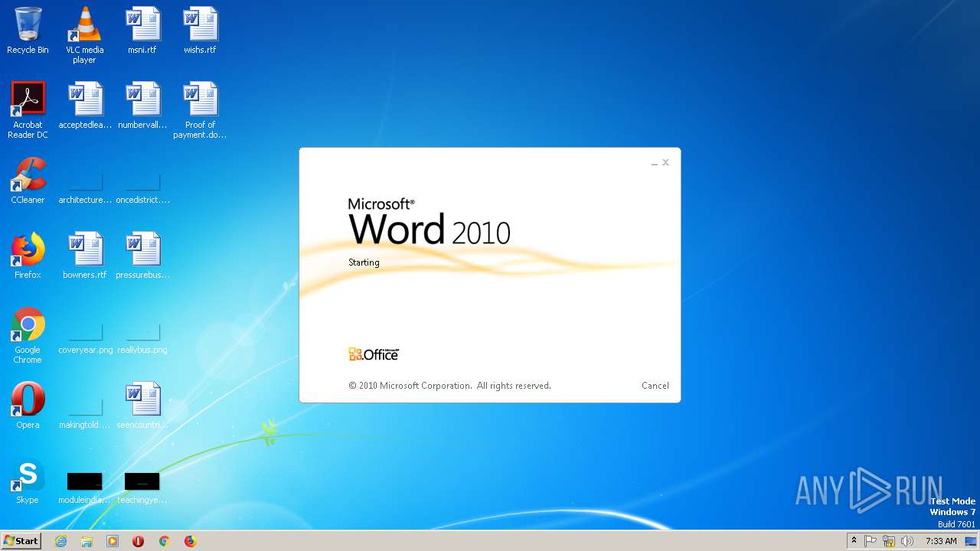This screenshot has width=980, height=551.
Task: Open Windows Media Player from taskbar
Action: click(113, 541)
